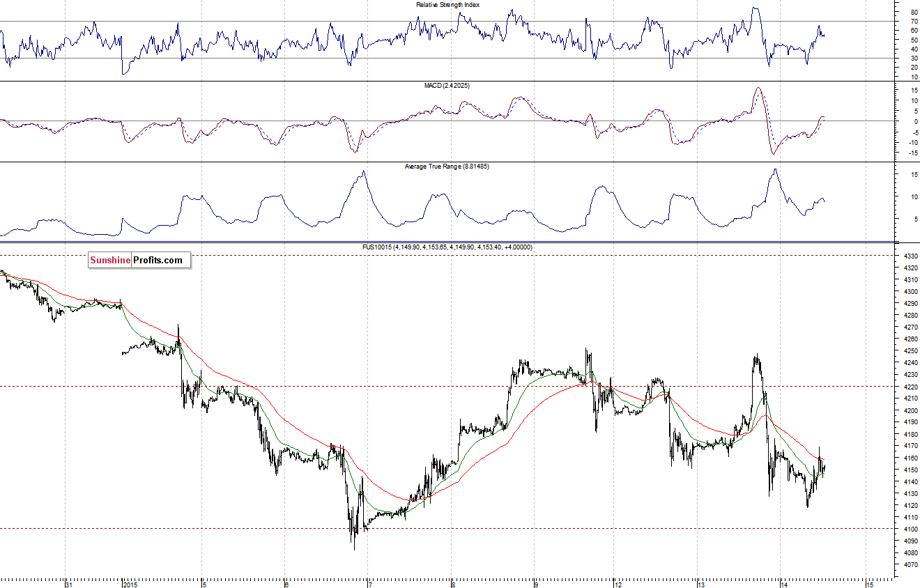The width and height of the screenshot is (920, 588).
Task: Select the 8 date label on time axis
Action: tap(452, 585)
